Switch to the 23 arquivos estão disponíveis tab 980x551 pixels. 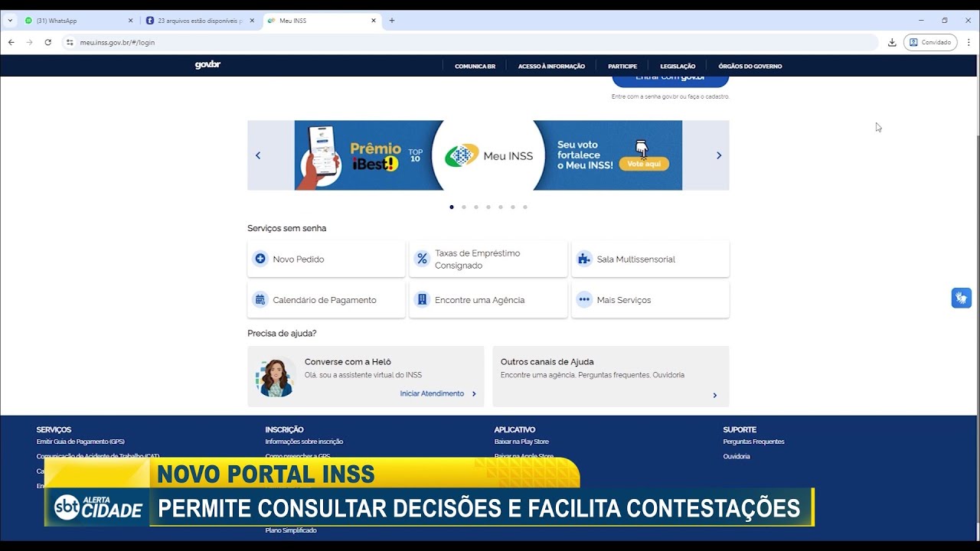tap(199, 21)
